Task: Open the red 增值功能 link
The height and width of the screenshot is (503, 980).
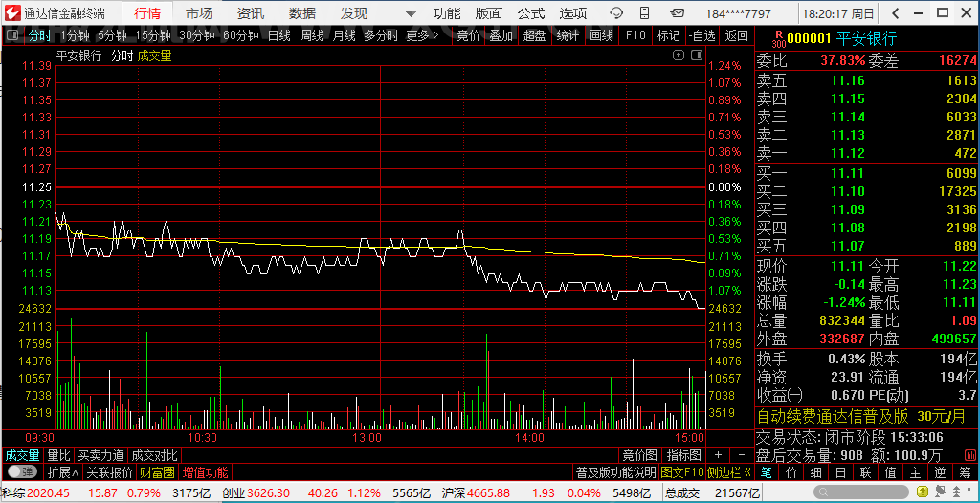Action: point(205,471)
